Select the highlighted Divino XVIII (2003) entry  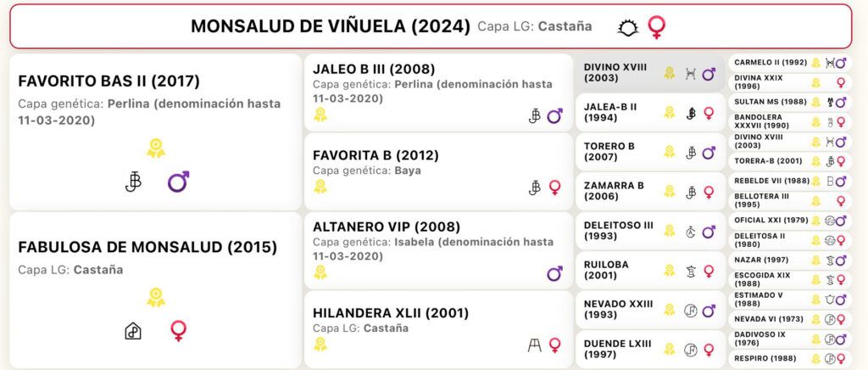650,73
